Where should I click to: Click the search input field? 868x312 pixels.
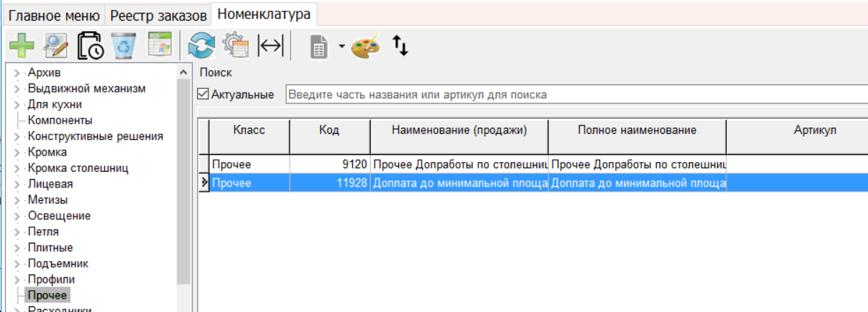point(575,95)
